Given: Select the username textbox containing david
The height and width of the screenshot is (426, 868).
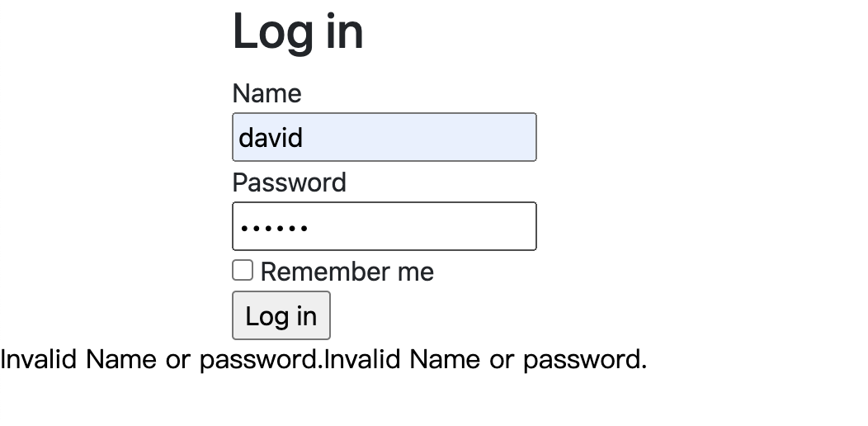Looking at the screenshot, I should tap(384, 137).
